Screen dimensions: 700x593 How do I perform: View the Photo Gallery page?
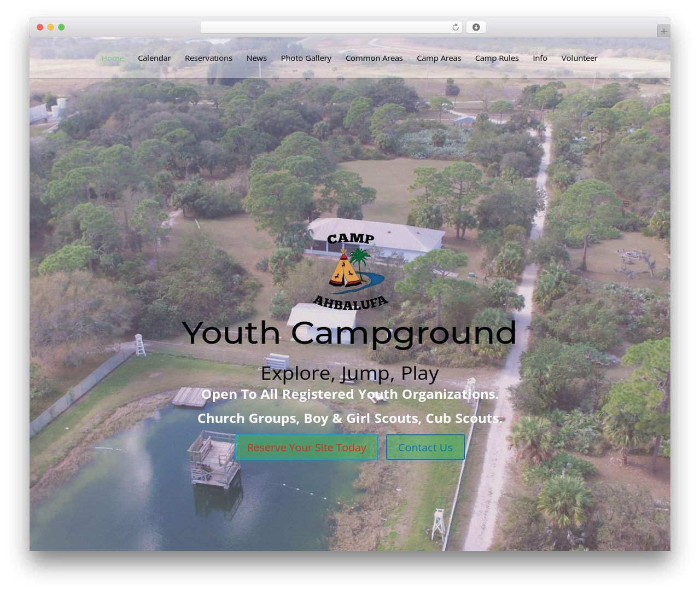coord(306,58)
